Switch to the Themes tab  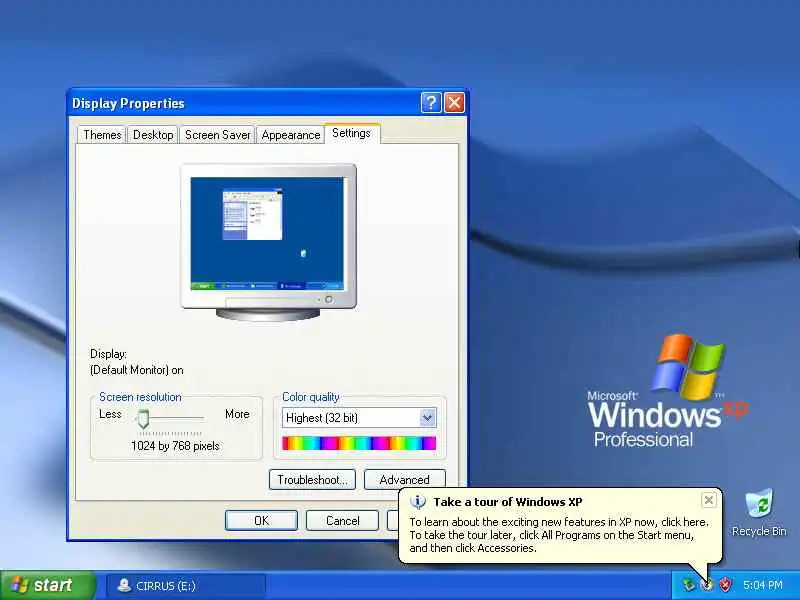pyautogui.click(x=102, y=135)
